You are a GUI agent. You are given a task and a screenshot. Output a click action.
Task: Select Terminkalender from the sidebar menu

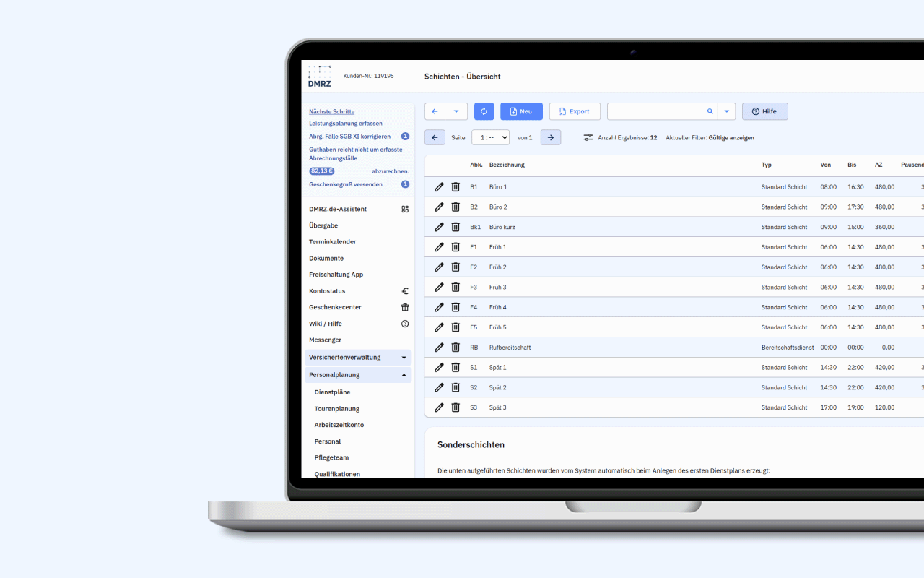332,242
